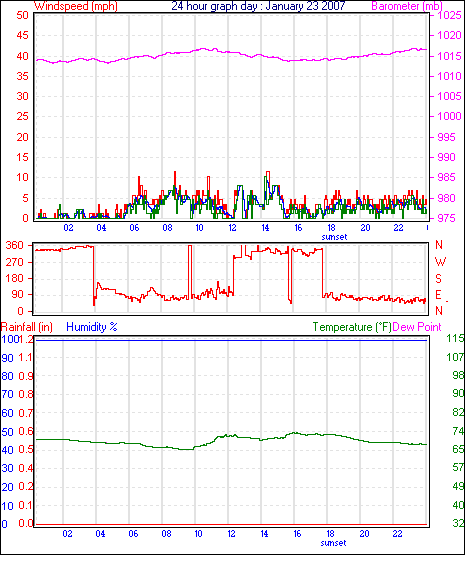
Task: Click the "sunset" label under the rainfall chart
Action: click(334, 543)
